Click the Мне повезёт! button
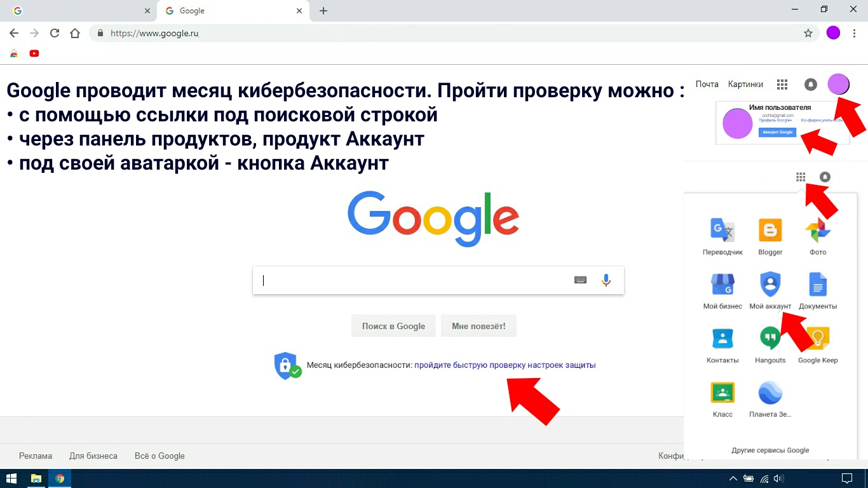This screenshot has height=488, width=868. point(478,326)
